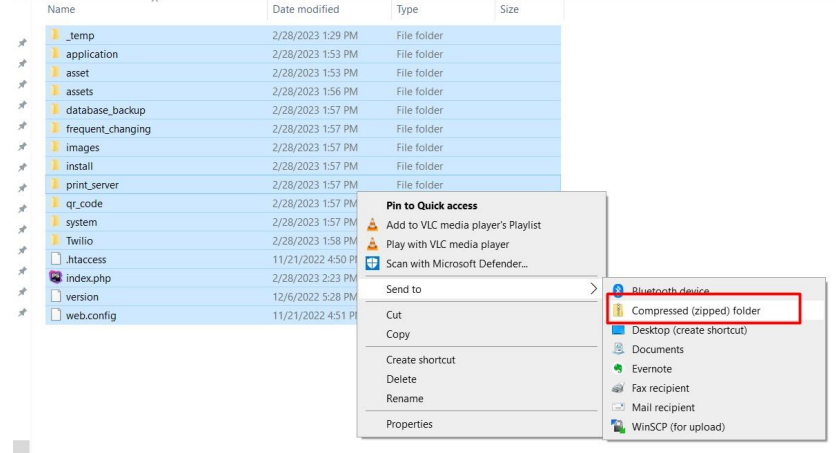The image size is (836, 453).
Task: Click Pin to Quick access
Action: [x=431, y=206]
